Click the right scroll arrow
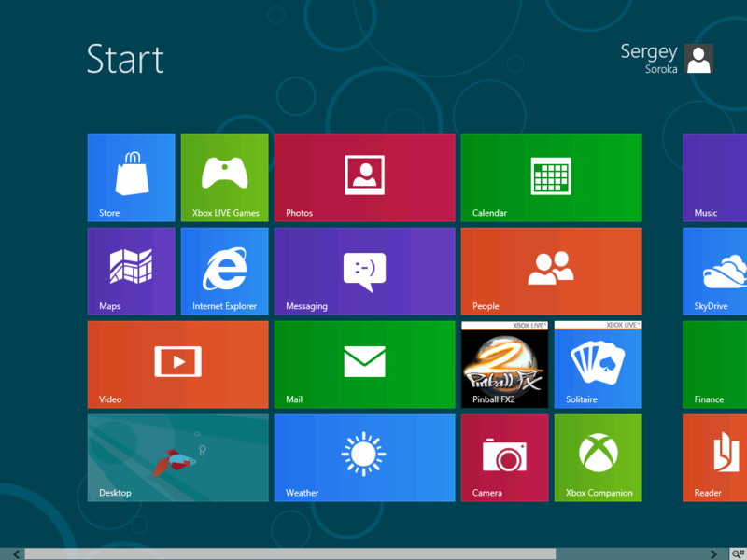The image size is (747, 560). (x=712, y=552)
